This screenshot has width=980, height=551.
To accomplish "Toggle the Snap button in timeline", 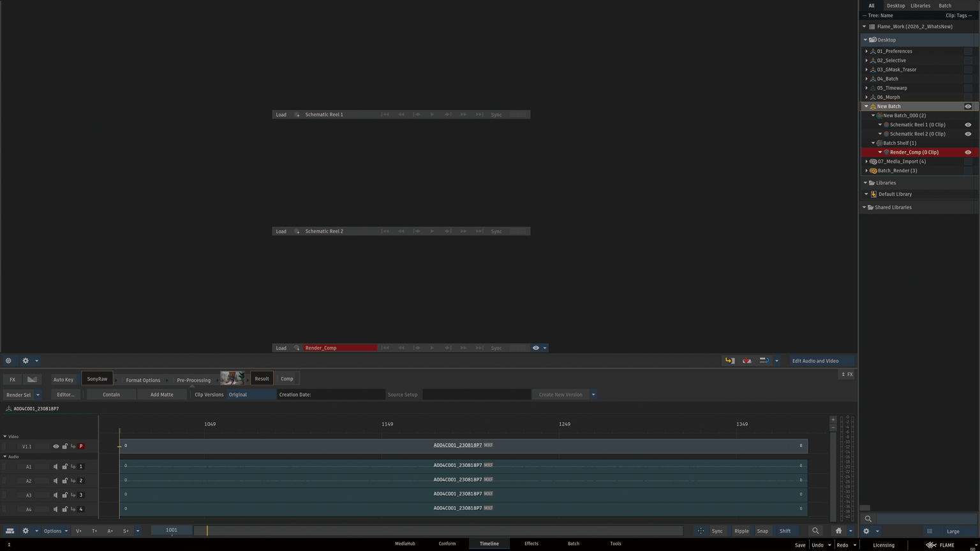I will [762, 531].
